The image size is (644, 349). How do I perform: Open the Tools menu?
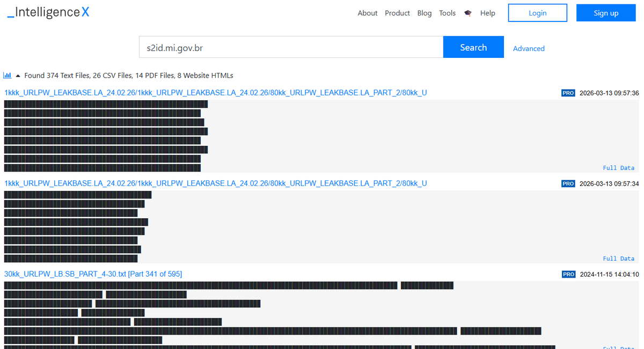point(447,13)
